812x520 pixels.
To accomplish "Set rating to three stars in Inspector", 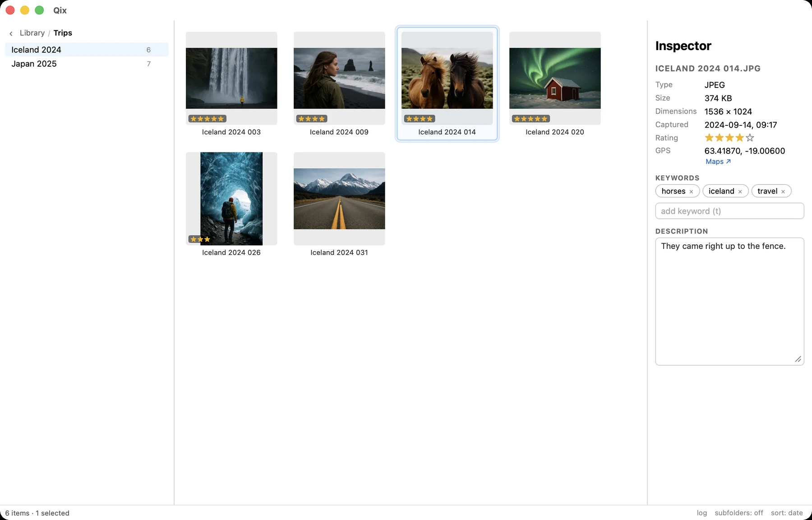I will 729,138.
